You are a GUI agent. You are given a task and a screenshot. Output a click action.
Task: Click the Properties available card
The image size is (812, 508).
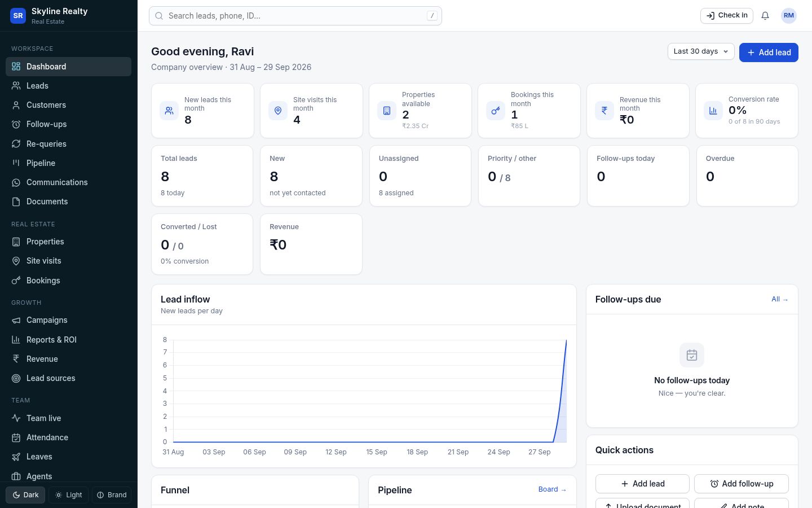tap(420, 111)
